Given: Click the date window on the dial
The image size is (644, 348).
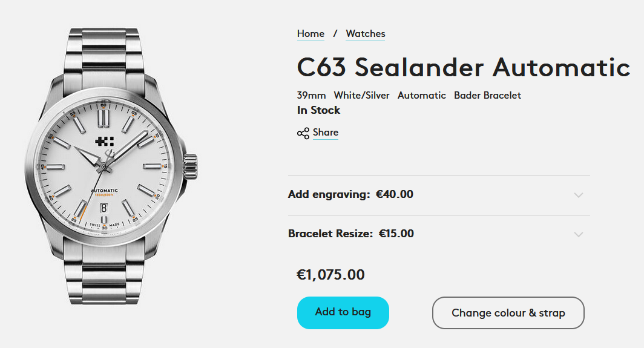Looking at the screenshot, I should 104,207.
